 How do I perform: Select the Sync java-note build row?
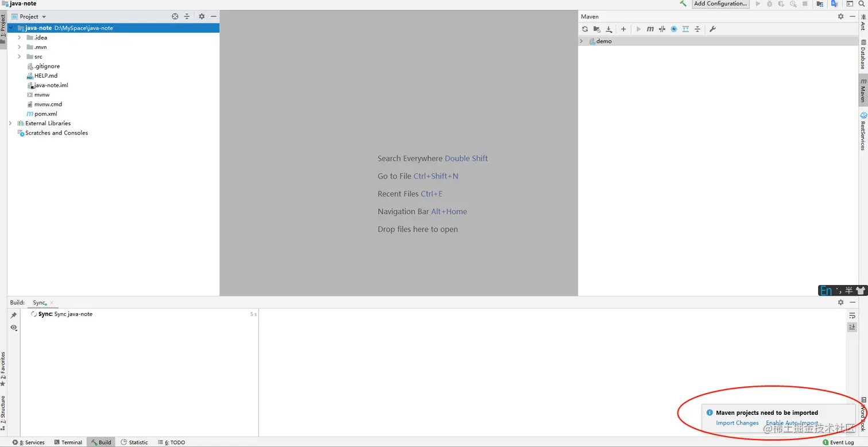[x=139, y=314]
